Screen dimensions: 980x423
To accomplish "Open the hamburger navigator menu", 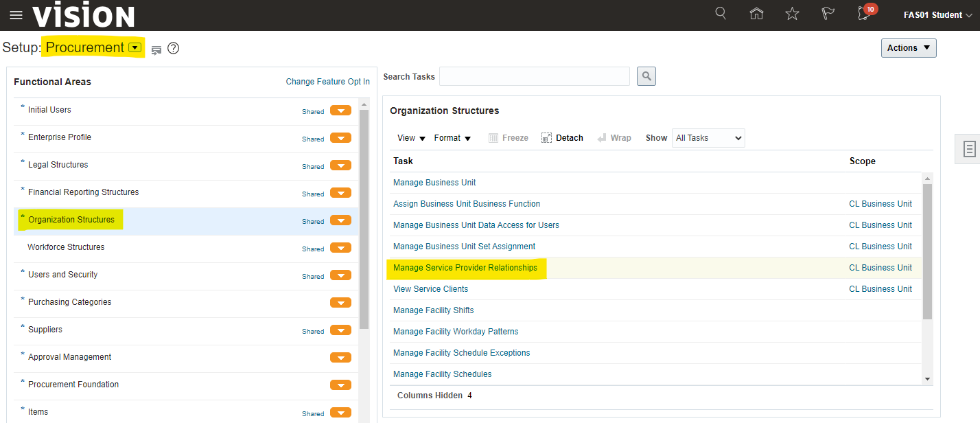I will point(16,15).
